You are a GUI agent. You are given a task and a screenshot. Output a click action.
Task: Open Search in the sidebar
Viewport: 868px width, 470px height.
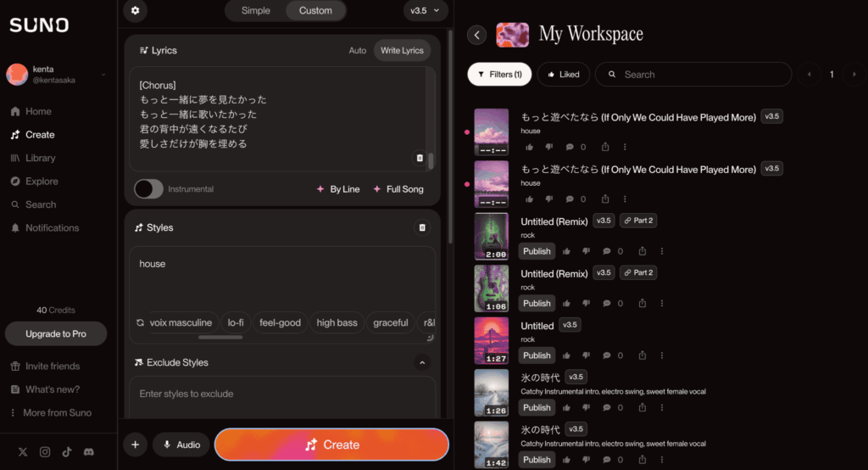click(x=34, y=204)
